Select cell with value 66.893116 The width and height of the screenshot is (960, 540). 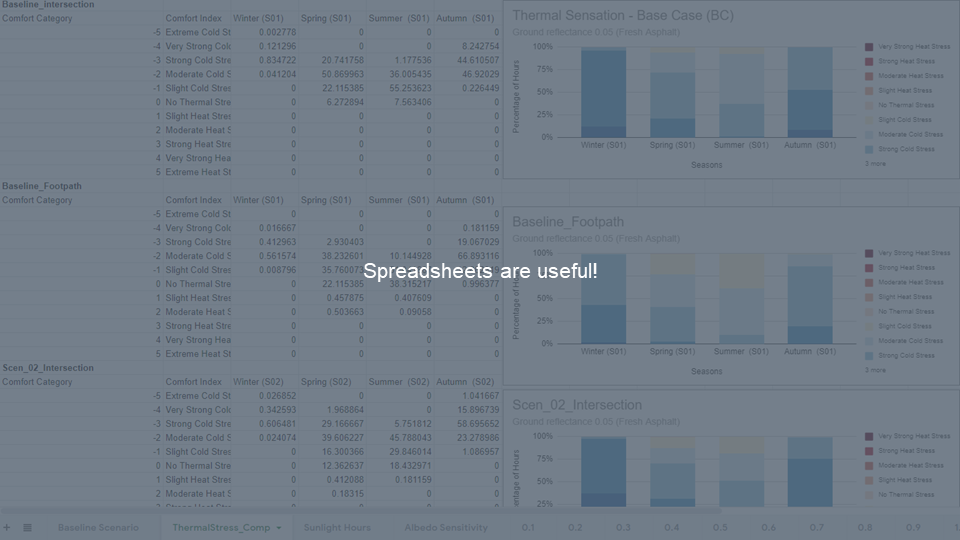[x=468, y=256]
